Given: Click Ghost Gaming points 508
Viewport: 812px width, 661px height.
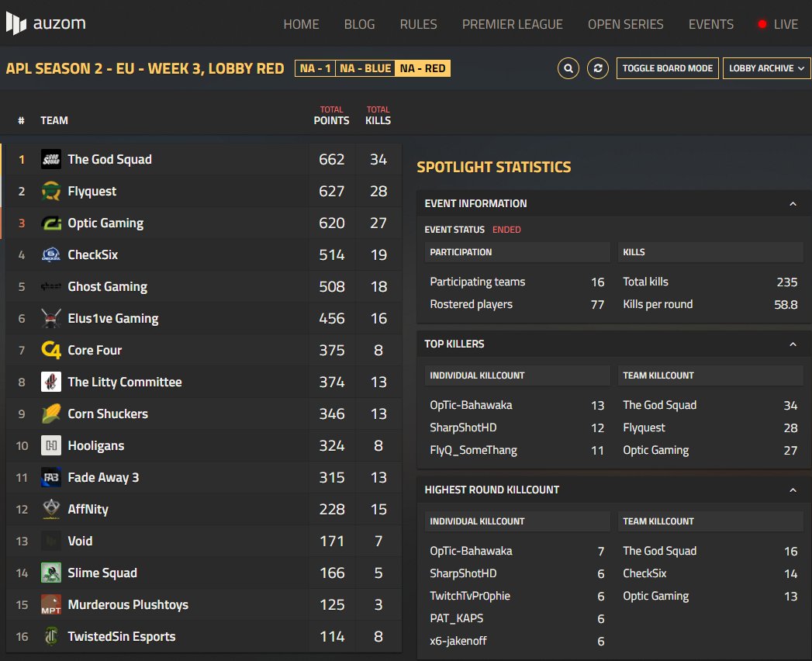Looking at the screenshot, I should point(331,286).
